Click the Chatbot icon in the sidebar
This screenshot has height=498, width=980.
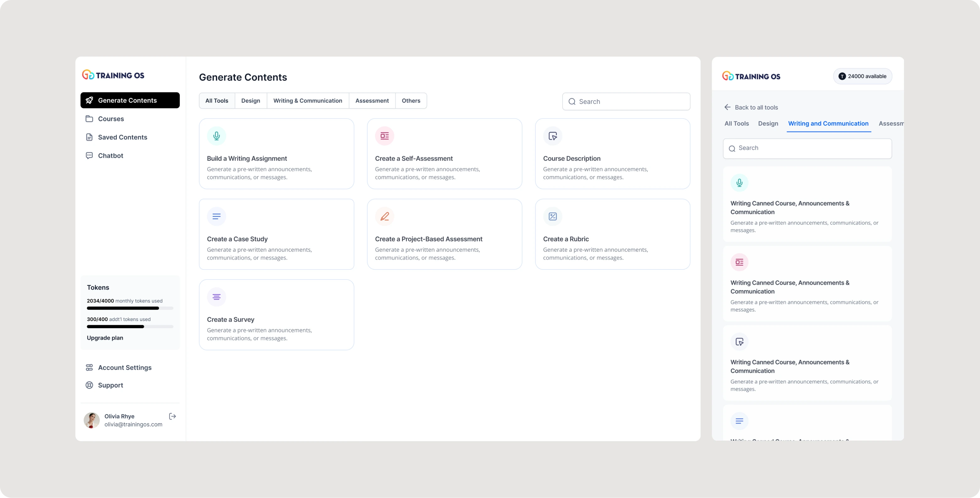pyautogui.click(x=90, y=156)
